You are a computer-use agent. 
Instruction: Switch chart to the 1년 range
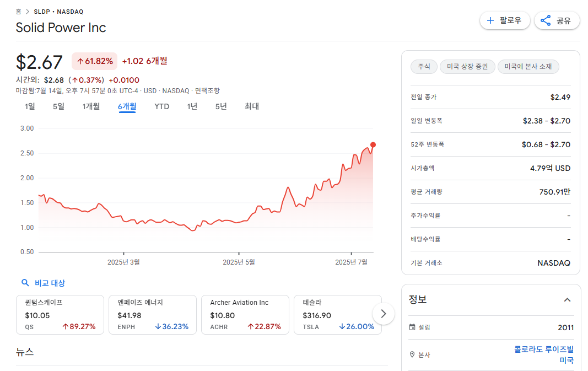(x=192, y=106)
